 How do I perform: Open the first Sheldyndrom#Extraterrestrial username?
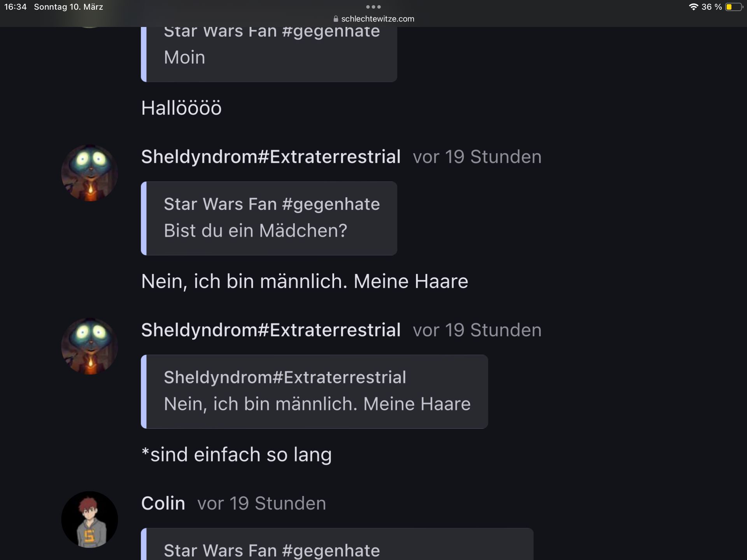click(x=271, y=157)
